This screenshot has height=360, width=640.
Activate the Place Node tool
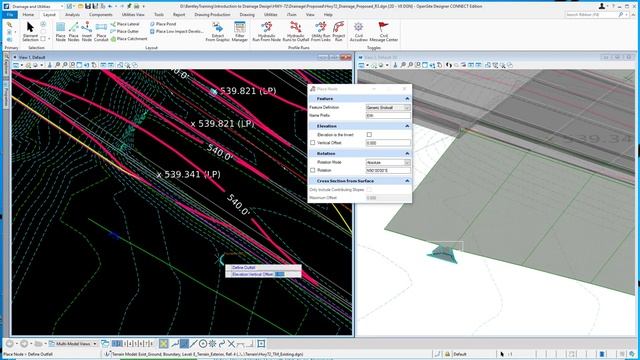pos(60,32)
